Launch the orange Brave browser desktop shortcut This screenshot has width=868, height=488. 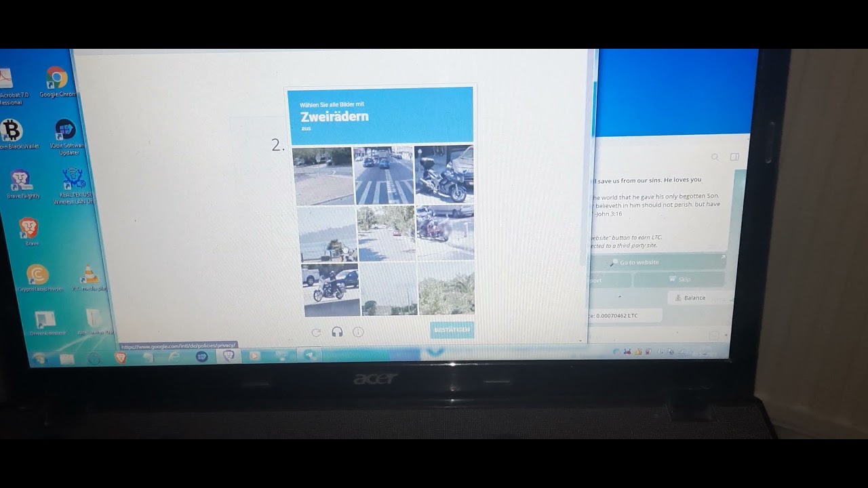[x=29, y=231]
